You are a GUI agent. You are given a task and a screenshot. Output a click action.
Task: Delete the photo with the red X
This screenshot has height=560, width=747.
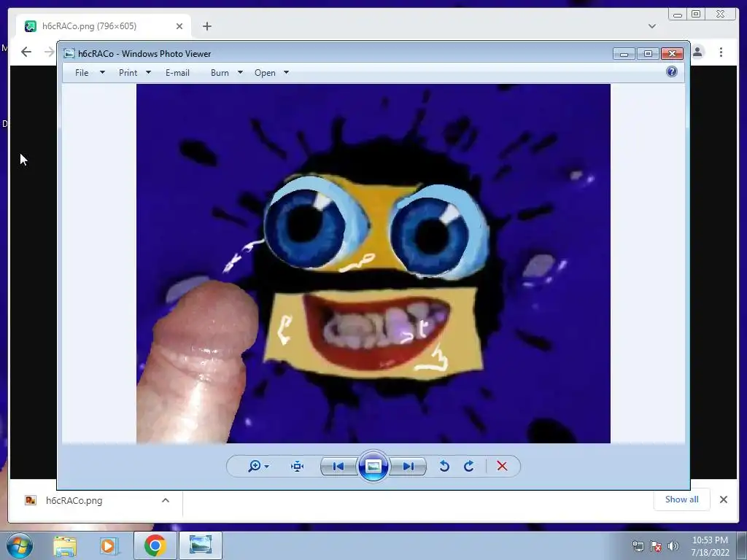click(x=502, y=466)
